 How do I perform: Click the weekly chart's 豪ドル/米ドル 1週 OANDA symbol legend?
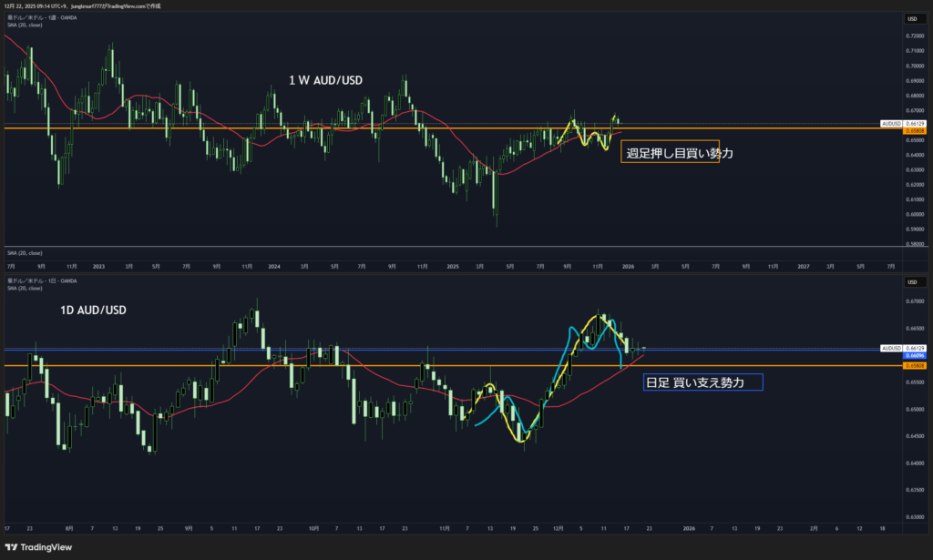(x=43, y=17)
